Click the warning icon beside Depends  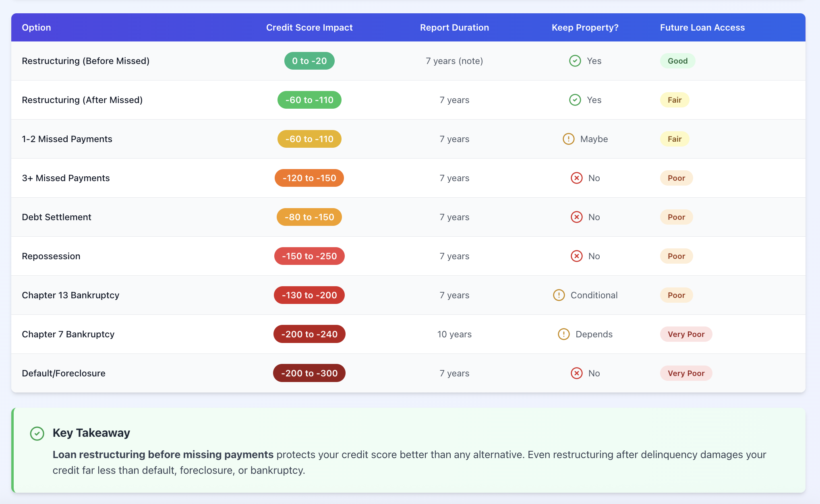563,334
